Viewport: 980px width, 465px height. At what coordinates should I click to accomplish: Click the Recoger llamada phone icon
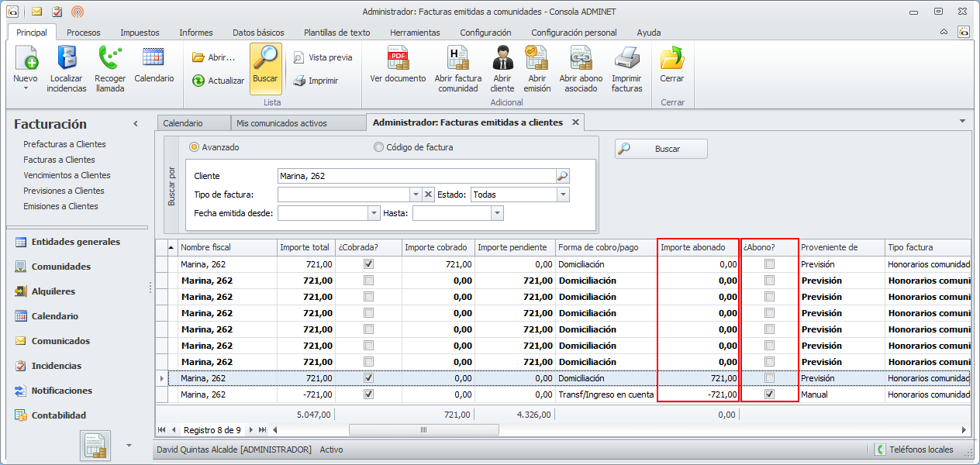[110, 59]
